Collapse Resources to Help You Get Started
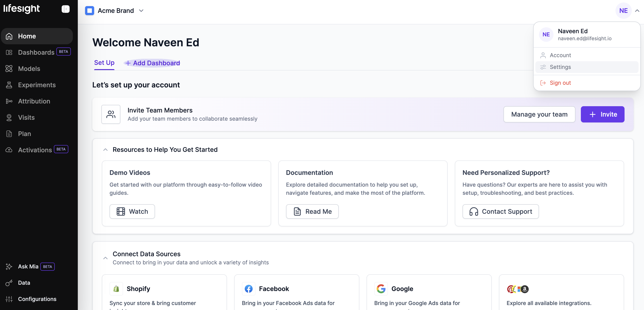 pyautogui.click(x=105, y=150)
